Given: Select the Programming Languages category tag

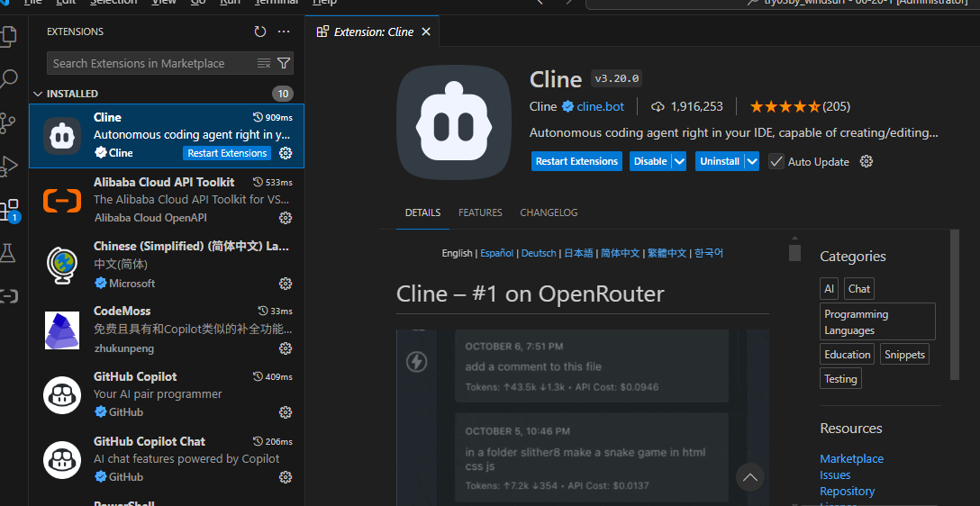Looking at the screenshot, I should pos(877,321).
